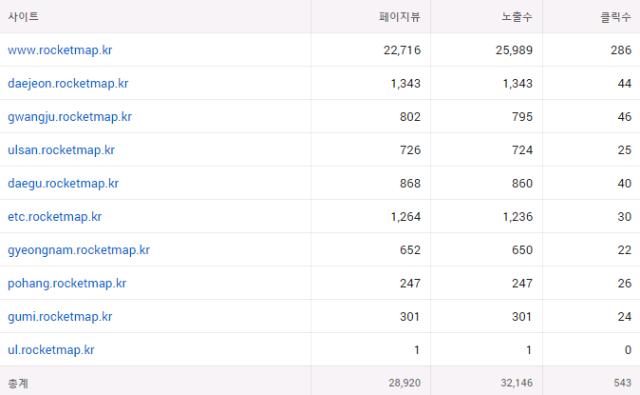
Task: Sort by the 클릭수 column header
Action: [616, 17]
